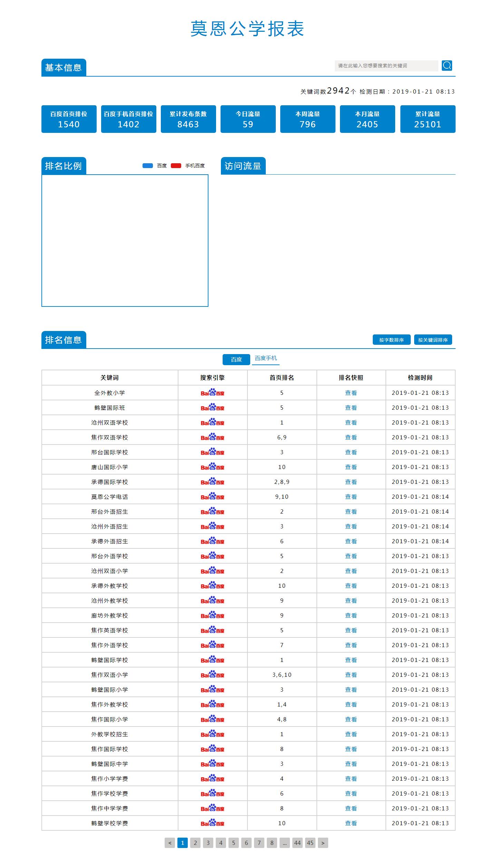Toggle the blue 百度 legend swatch
497x868 pixels.
(148, 166)
